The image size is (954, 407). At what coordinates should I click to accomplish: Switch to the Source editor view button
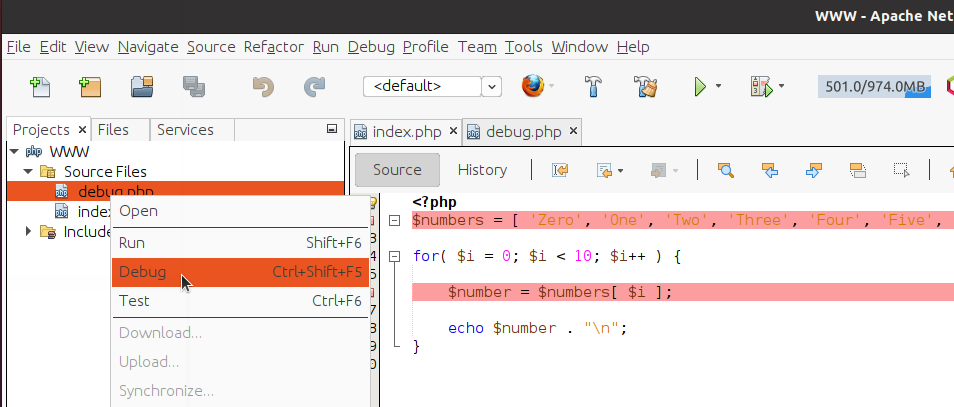(x=397, y=170)
